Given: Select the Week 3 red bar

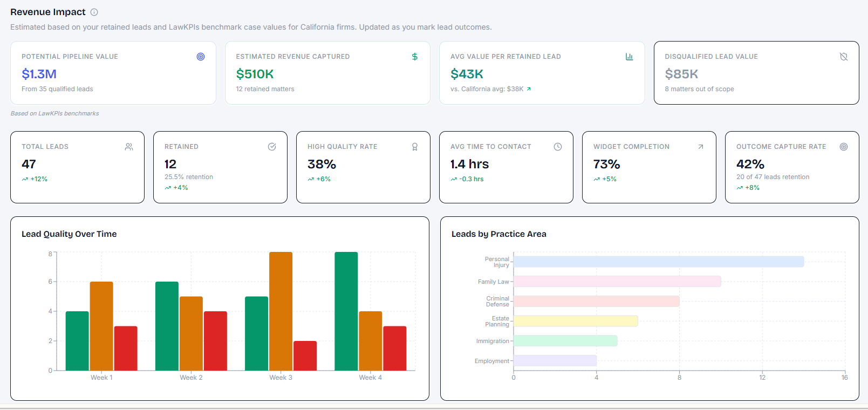Looking at the screenshot, I should [x=305, y=356].
